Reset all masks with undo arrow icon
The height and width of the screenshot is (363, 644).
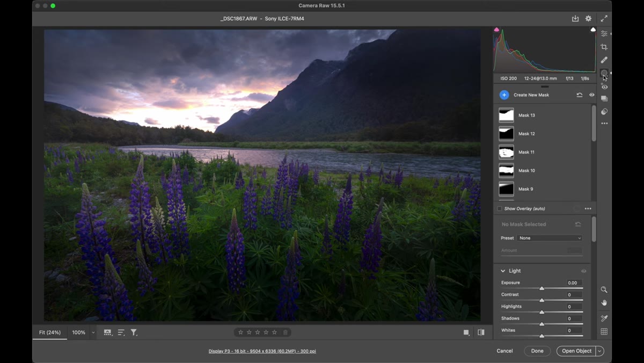click(x=580, y=95)
